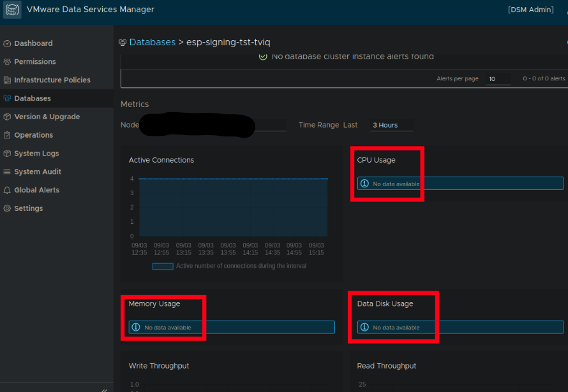
Task: Open System Logs in the sidebar
Action: [x=36, y=154]
